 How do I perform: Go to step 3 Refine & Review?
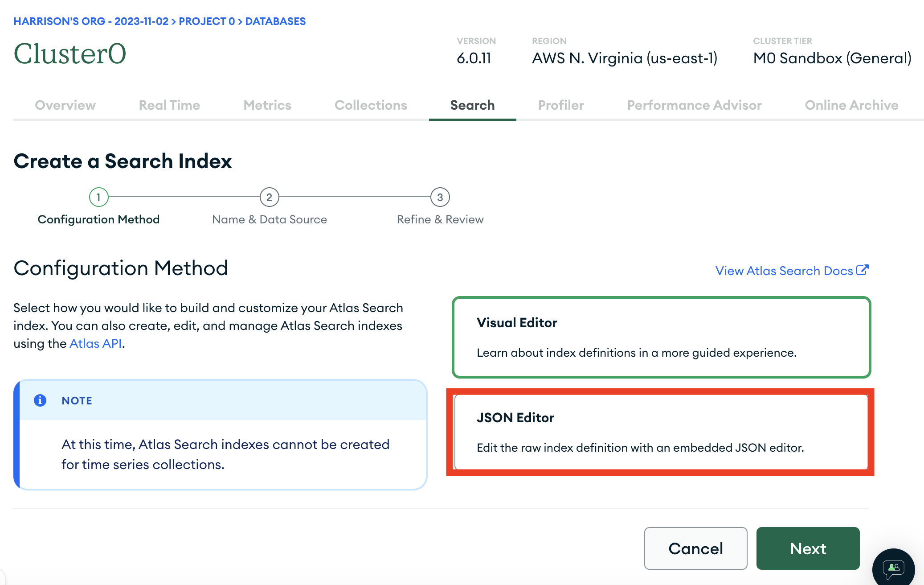tap(440, 197)
